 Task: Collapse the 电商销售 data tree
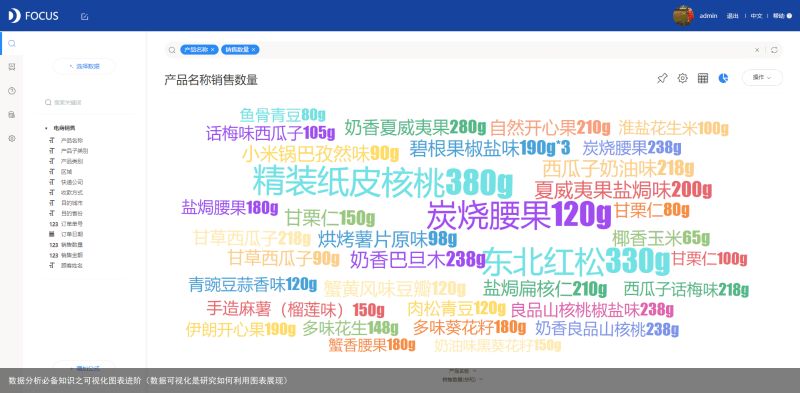pyautogui.click(x=46, y=128)
